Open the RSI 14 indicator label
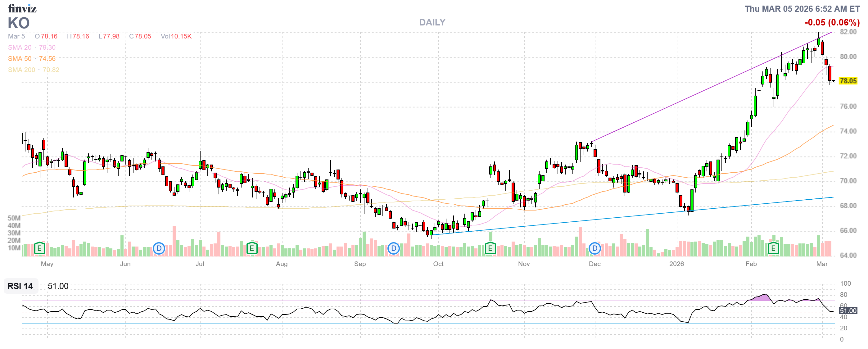Image resolution: width=868 pixels, height=349 pixels. (x=20, y=286)
